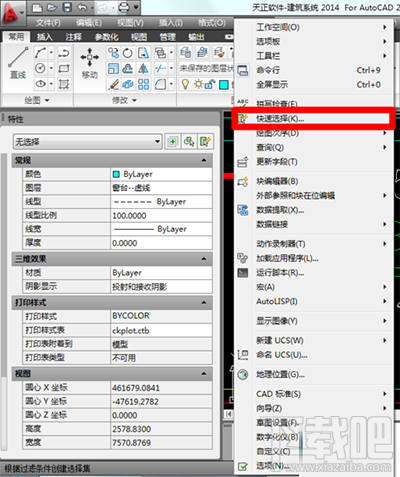Image resolution: width=400 pixels, height=477 pixels.
Task: Select the 移动 move tool
Action: point(90,63)
